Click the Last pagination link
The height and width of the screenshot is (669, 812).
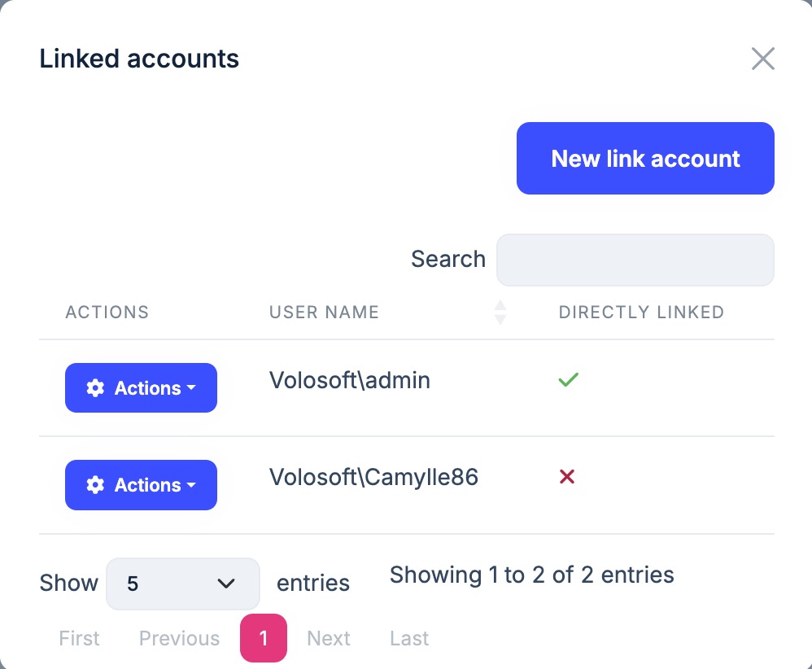[x=408, y=638]
